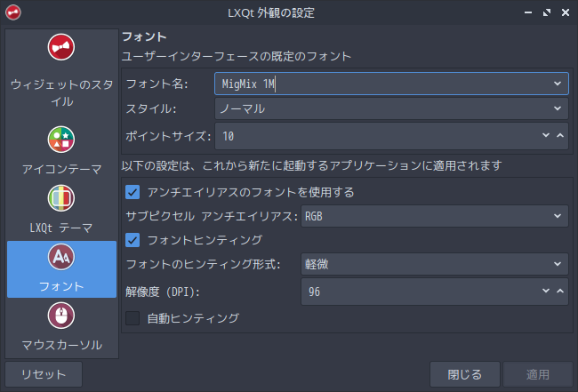Open the ウィジェットのスタイル section icon
The height and width of the screenshot is (392, 578).
[61, 47]
